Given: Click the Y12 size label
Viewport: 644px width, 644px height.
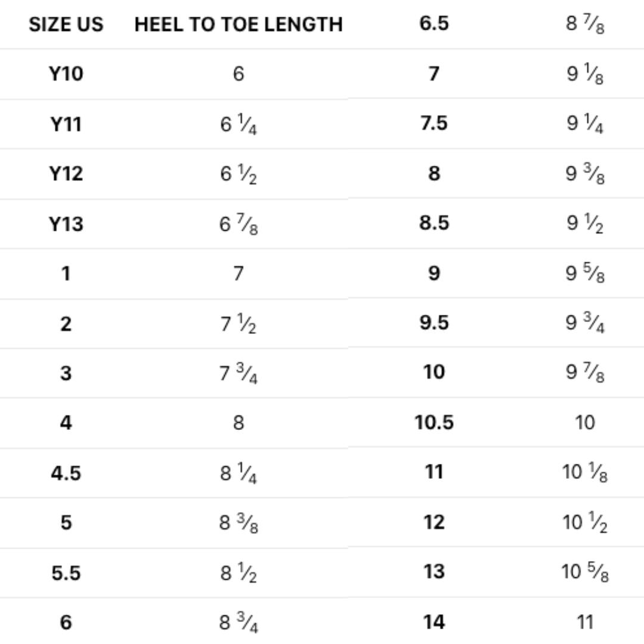Looking at the screenshot, I should [x=66, y=174].
